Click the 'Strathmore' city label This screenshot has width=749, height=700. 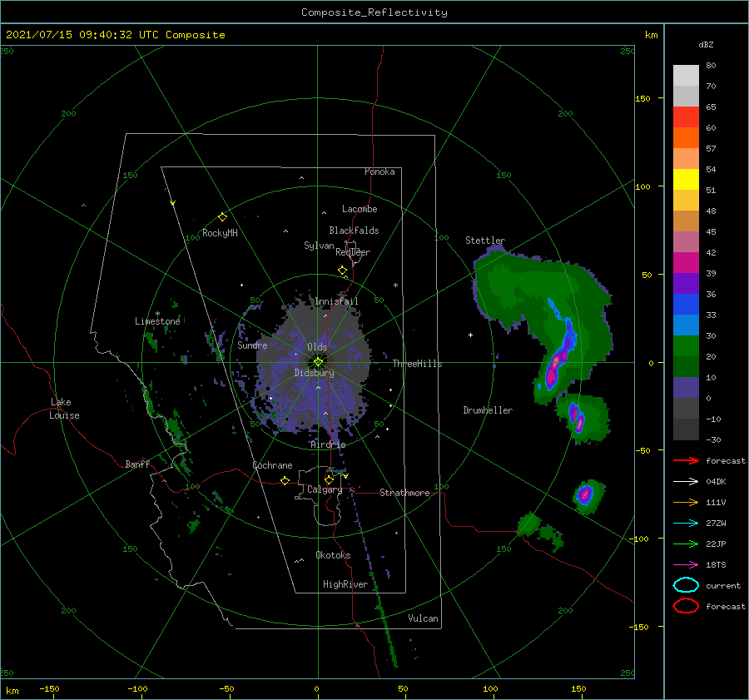pyautogui.click(x=404, y=493)
